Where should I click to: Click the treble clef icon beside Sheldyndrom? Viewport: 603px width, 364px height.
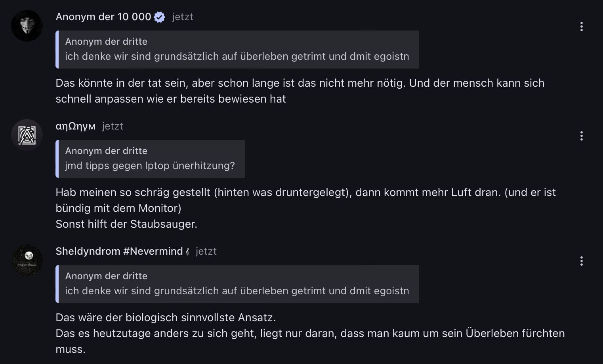pyautogui.click(x=188, y=252)
